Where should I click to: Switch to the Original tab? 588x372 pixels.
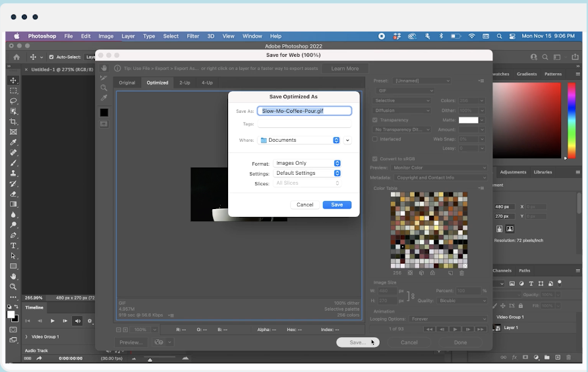point(127,82)
